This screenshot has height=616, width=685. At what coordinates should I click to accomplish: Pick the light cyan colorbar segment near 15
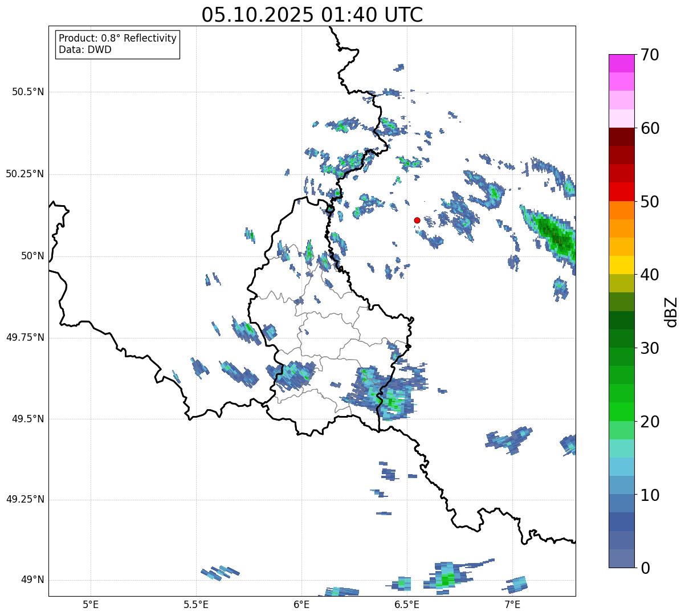click(622, 448)
